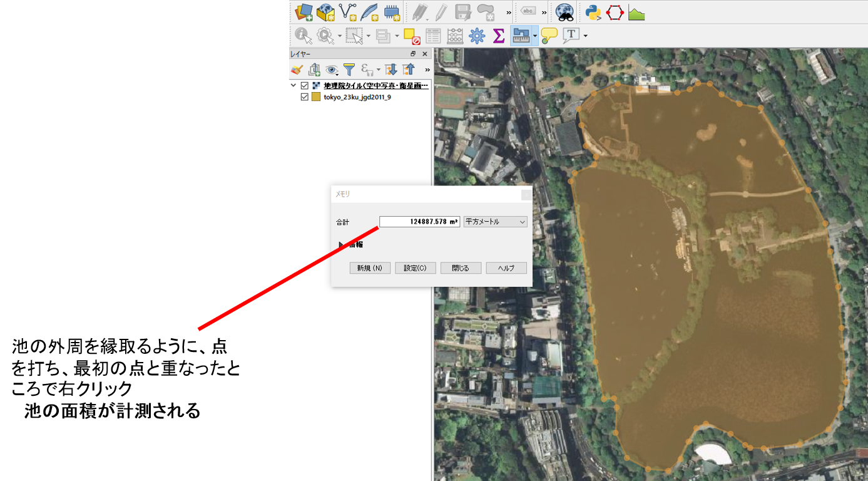Select the 地理院タイル layer name
This screenshot has height=481, width=868.
pyautogui.click(x=376, y=86)
